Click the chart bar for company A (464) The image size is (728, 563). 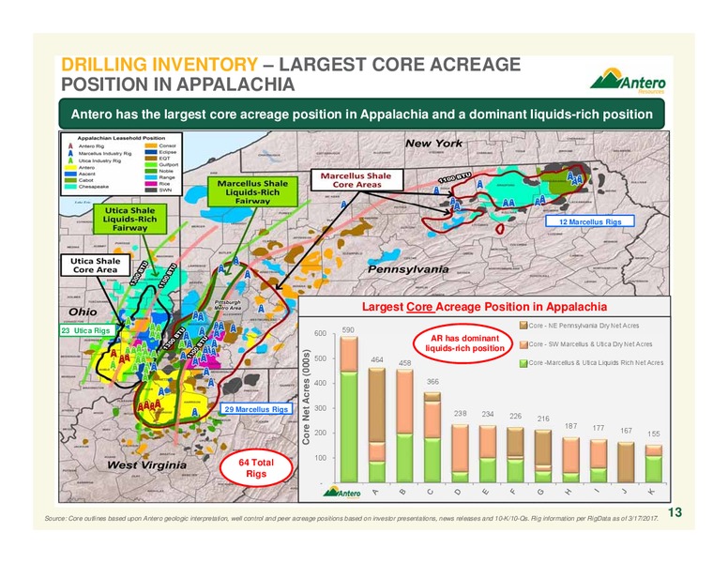(376, 425)
